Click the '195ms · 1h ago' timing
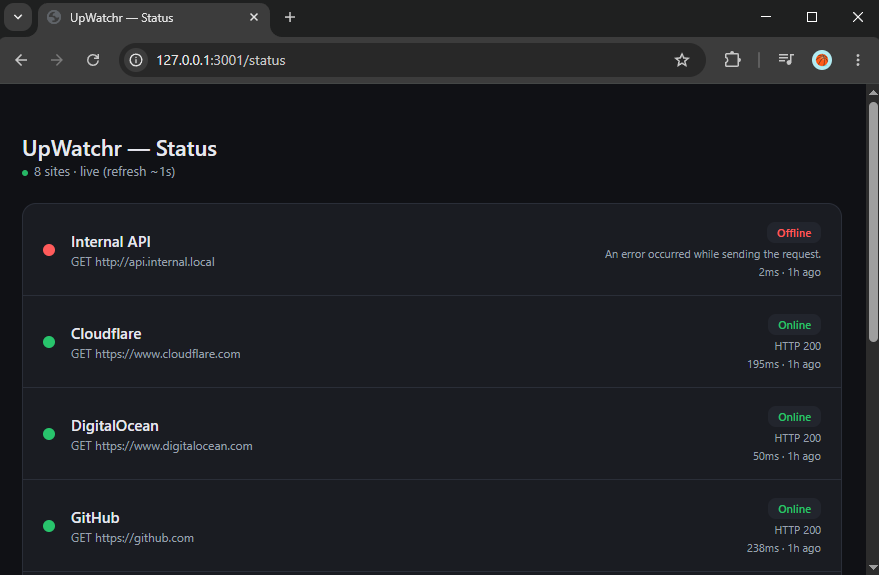Viewport: 879px width, 575px height. [784, 364]
